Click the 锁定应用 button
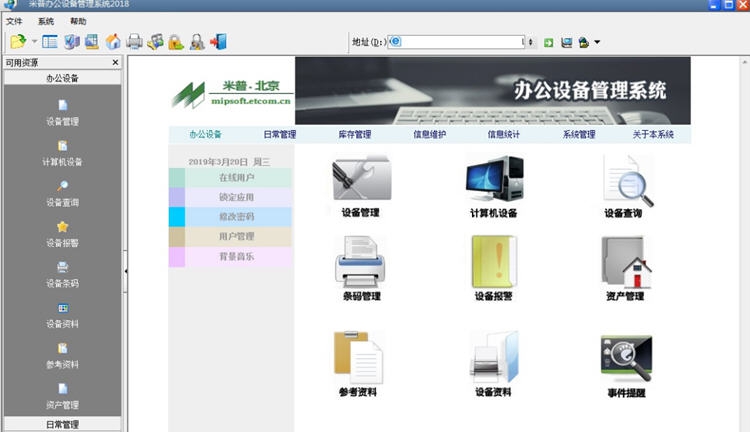Screen dimensions: 750x432 pyautogui.click(x=231, y=197)
